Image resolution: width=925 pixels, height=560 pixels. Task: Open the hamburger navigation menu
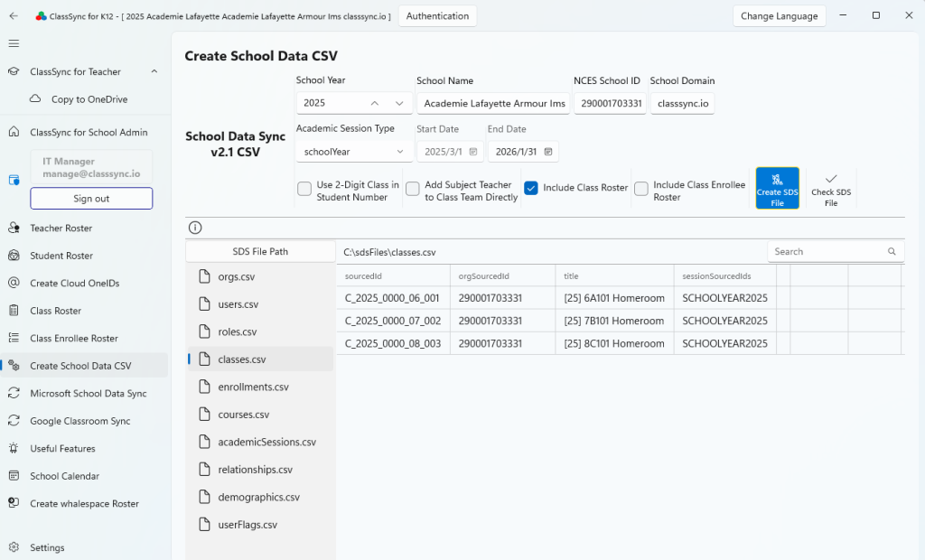coord(14,43)
